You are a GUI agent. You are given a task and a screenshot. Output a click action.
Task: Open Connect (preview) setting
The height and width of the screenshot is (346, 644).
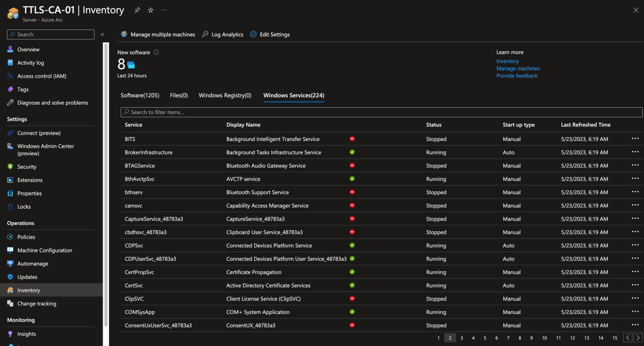click(x=39, y=133)
